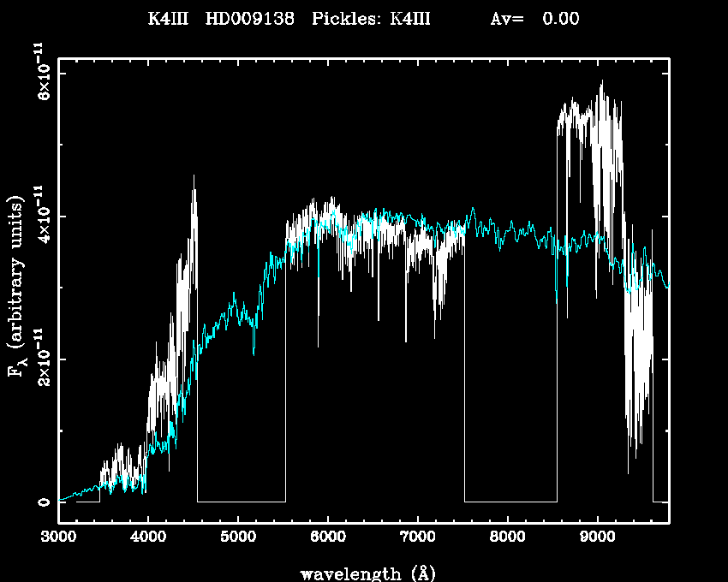Click the 8000 tick label on x-axis
Screen dimensions: 728x582
tap(507, 537)
